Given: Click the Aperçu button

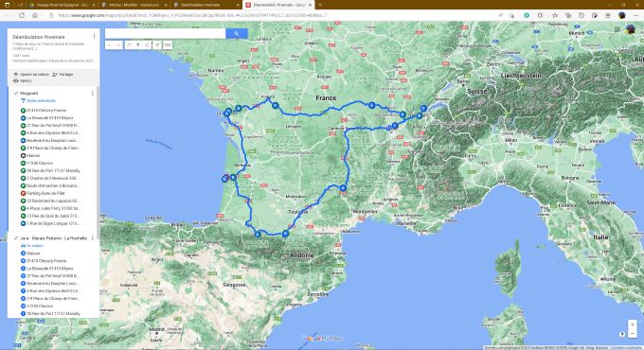Looking at the screenshot, I should (x=22, y=80).
